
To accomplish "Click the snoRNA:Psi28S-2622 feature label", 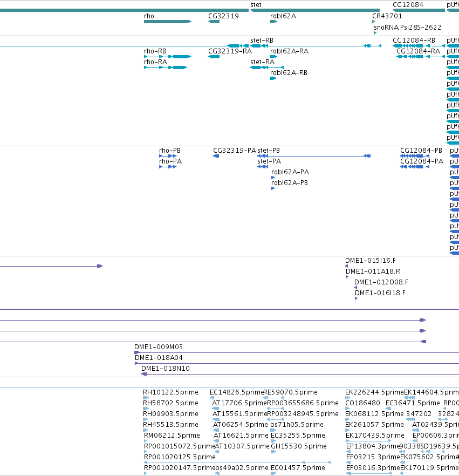I will (x=407, y=28).
